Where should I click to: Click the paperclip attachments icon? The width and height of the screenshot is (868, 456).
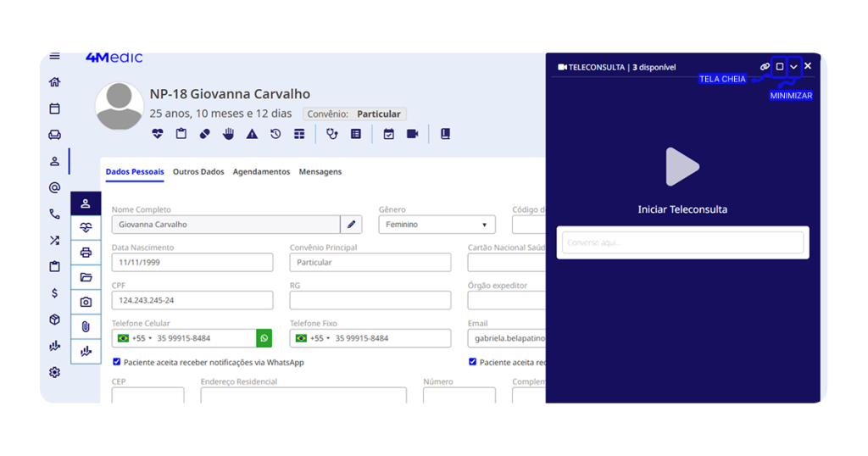pyautogui.click(x=86, y=326)
